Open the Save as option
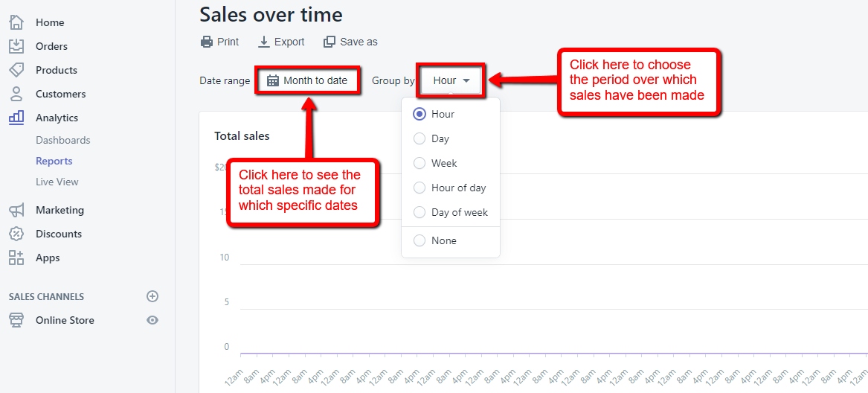The width and height of the screenshot is (868, 393). tap(350, 42)
